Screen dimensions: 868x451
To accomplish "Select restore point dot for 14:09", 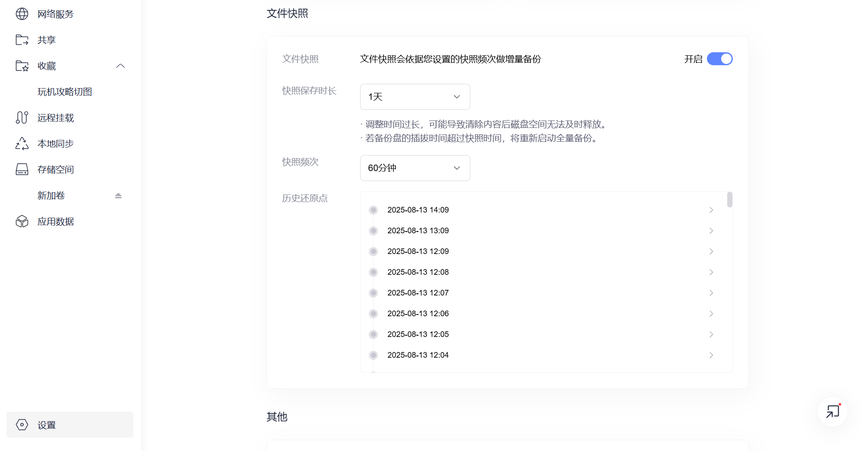I will (374, 210).
